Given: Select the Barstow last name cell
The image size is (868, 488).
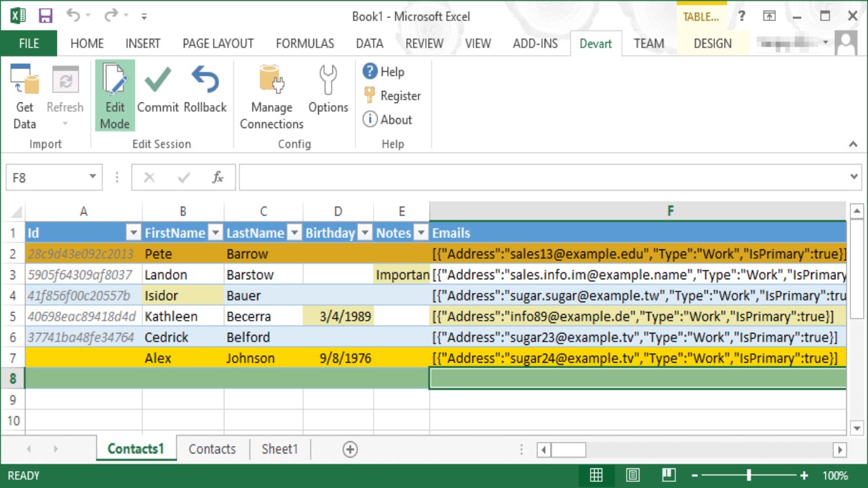Looking at the screenshot, I should [264, 274].
